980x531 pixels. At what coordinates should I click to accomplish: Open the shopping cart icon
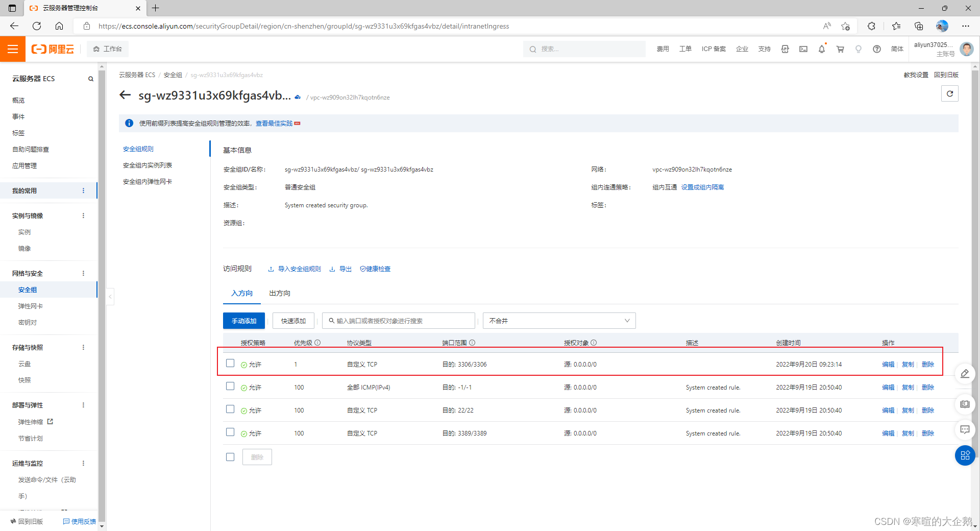click(840, 49)
